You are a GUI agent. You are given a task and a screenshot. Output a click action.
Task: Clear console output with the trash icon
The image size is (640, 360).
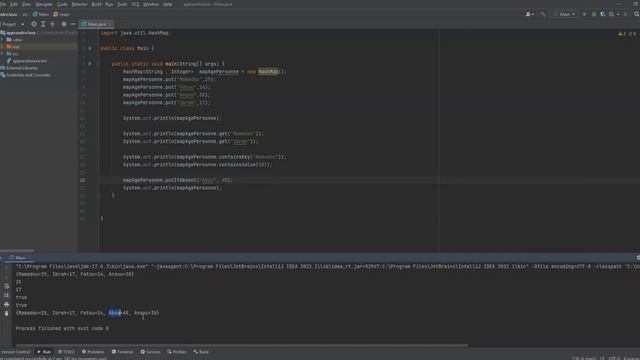tap(6, 313)
